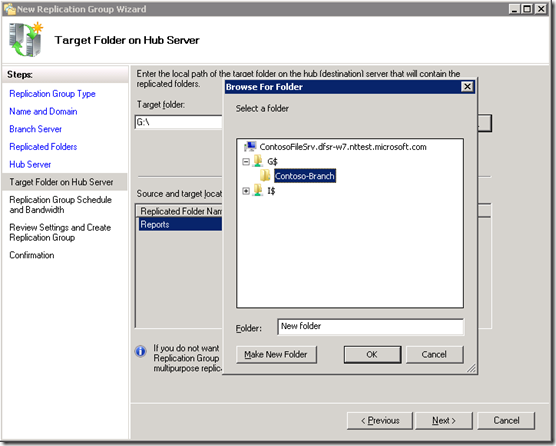Click the Browse For Folder resize grip
The width and height of the screenshot is (556, 446).
[x=471, y=368]
